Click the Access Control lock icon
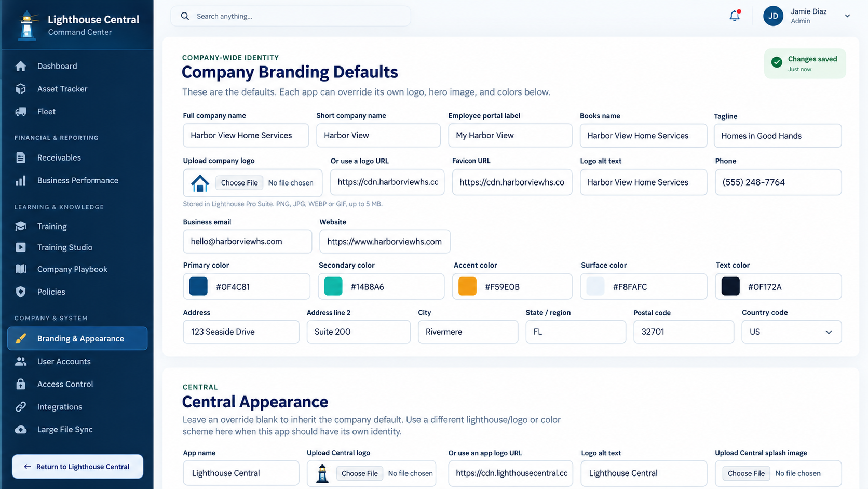 pyautogui.click(x=21, y=384)
